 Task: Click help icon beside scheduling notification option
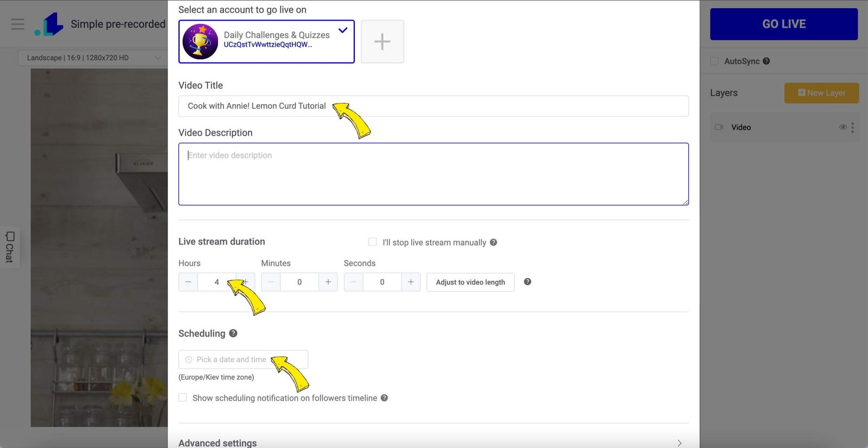[384, 398]
